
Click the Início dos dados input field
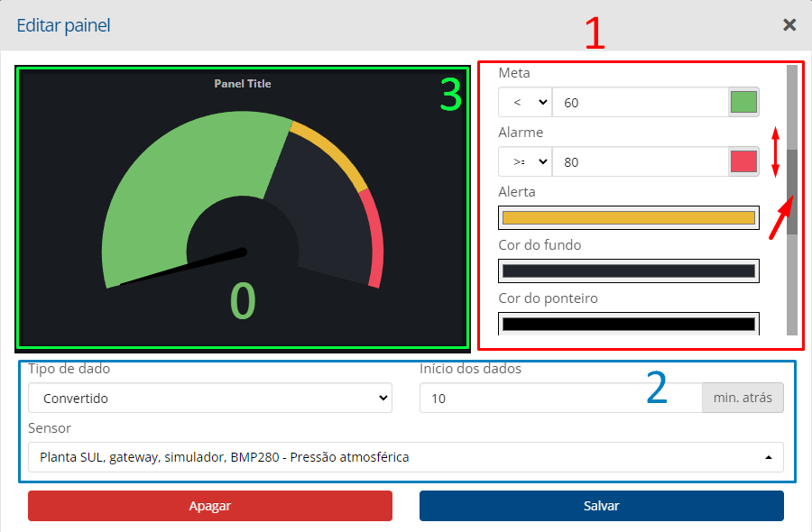pos(560,398)
